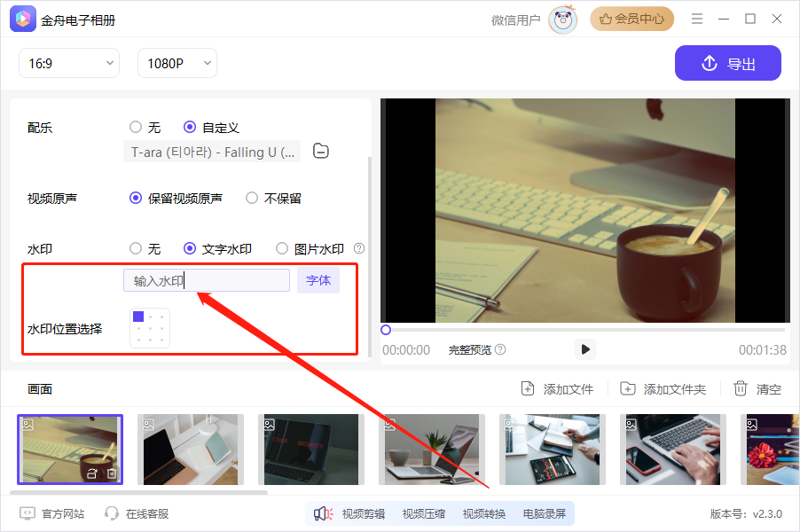Image resolution: width=800 pixels, height=532 pixels.
Task: Select the laptop with notebooks thumbnail
Action: [x=191, y=450]
